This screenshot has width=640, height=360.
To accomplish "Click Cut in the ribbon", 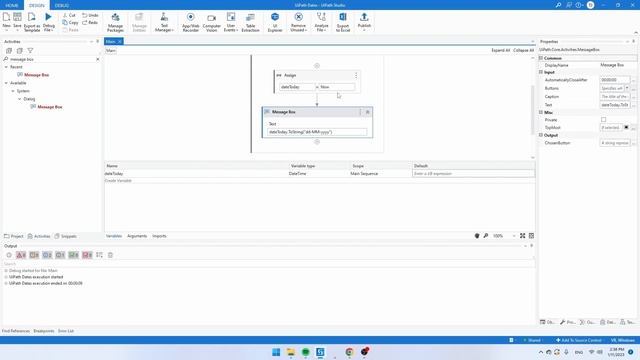I will 69,15.
